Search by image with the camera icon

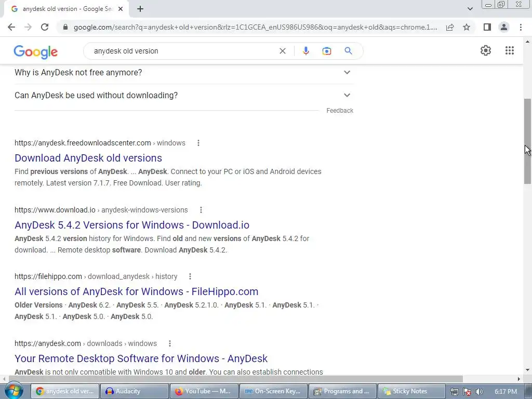click(327, 51)
